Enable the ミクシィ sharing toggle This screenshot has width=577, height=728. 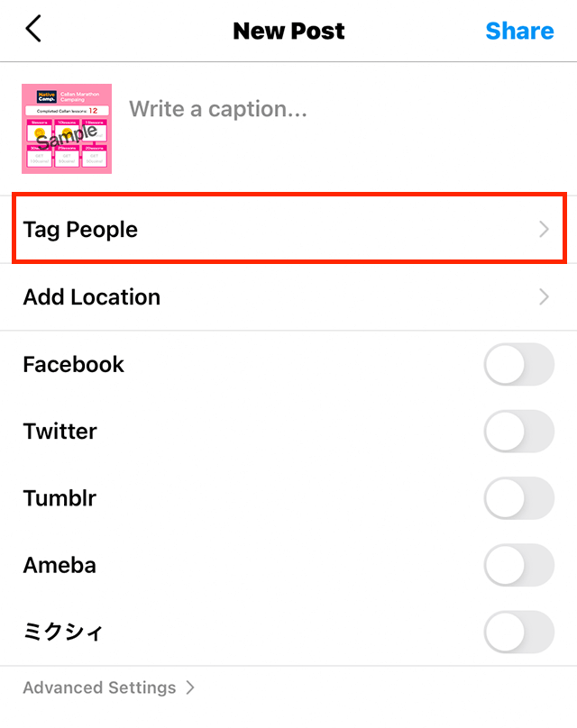click(x=518, y=632)
